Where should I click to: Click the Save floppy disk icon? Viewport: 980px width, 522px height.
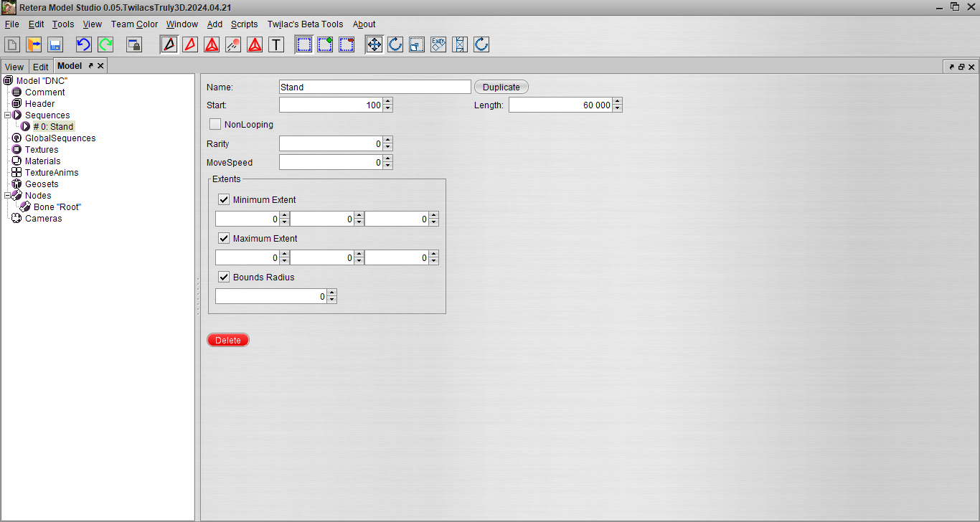[x=55, y=44]
